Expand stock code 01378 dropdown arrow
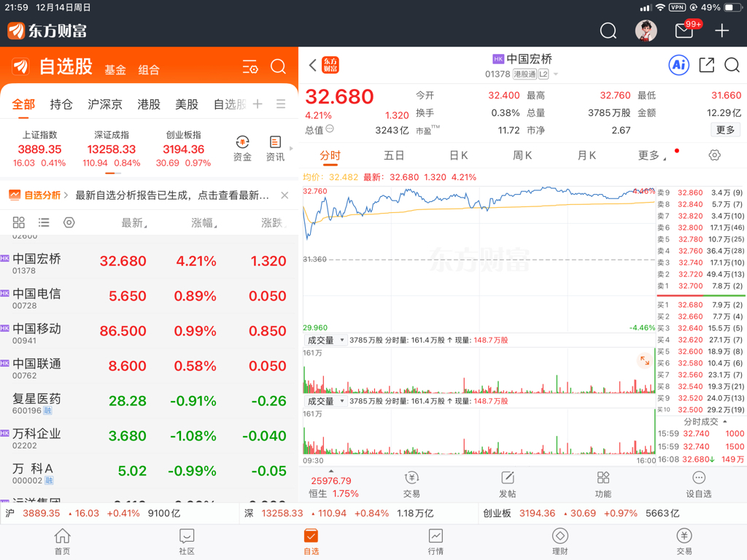This screenshot has width=747, height=560. (x=555, y=74)
